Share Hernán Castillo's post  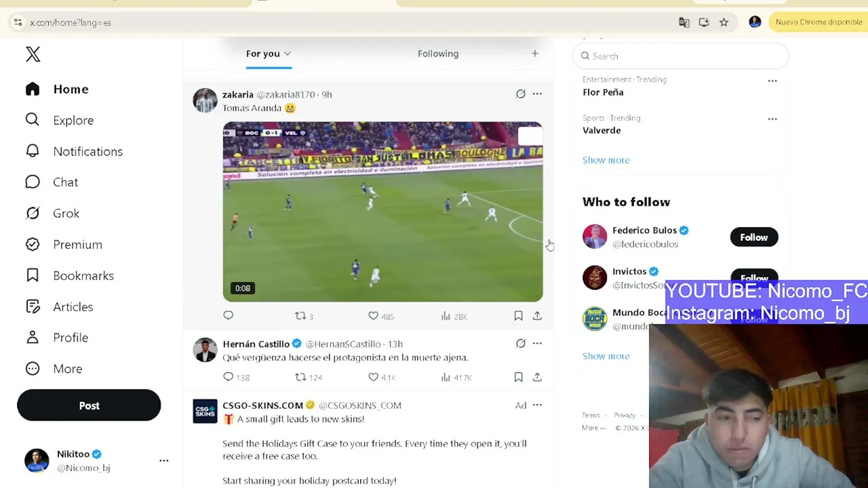click(x=537, y=377)
